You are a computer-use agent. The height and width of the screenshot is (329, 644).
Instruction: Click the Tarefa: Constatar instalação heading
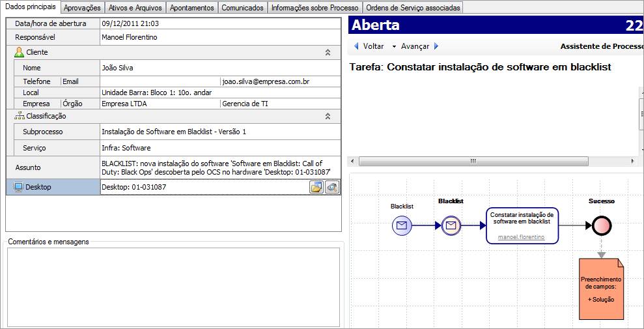click(x=480, y=67)
